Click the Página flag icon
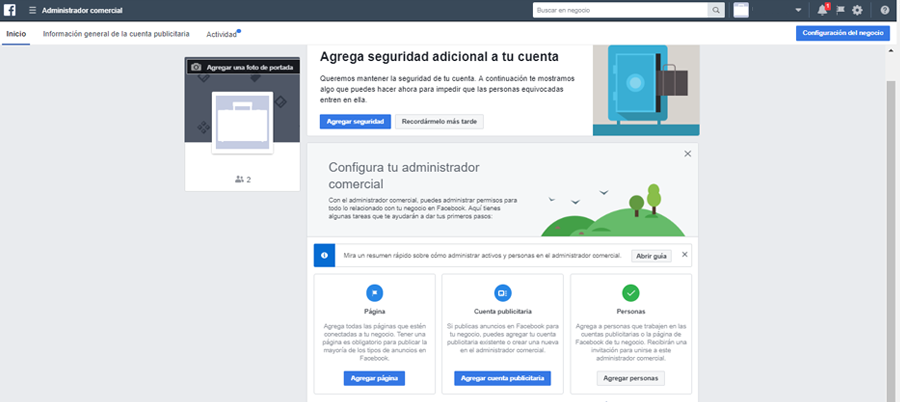Viewport: 900px width, 402px height. (x=375, y=293)
